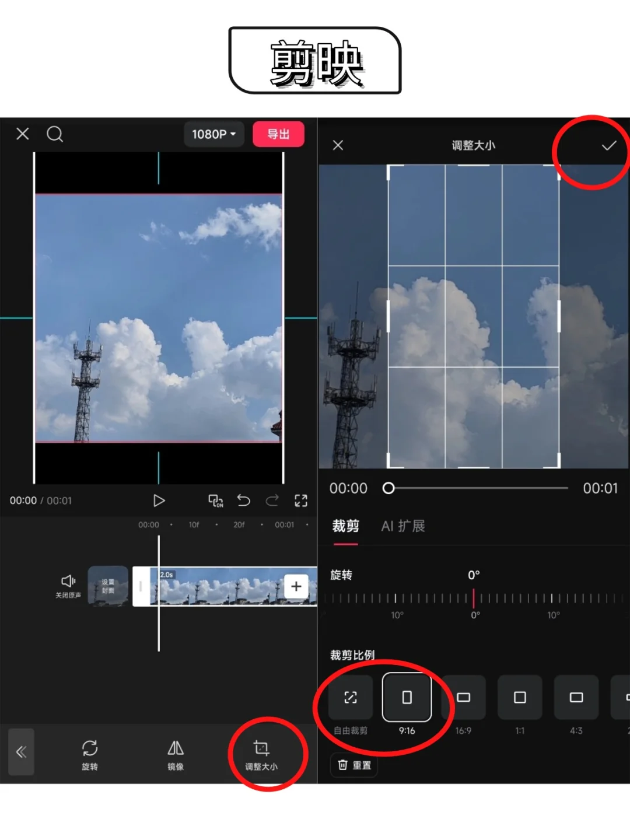The width and height of the screenshot is (630, 840).
Task: Redo the last edit
Action: [x=272, y=500]
